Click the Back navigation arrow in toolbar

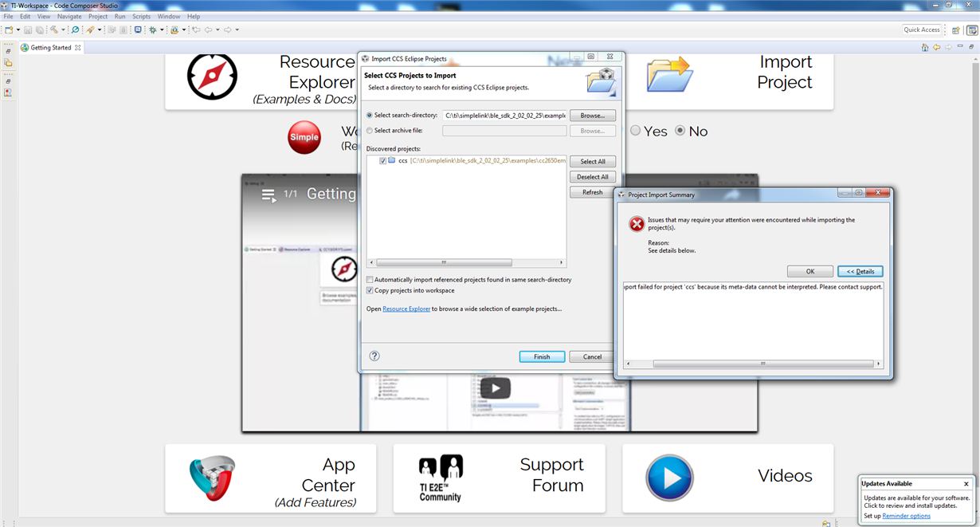208,29
